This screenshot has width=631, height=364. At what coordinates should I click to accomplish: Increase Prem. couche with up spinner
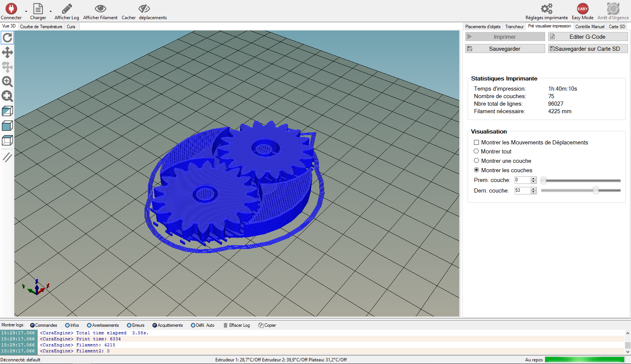[x=533, y=178]
